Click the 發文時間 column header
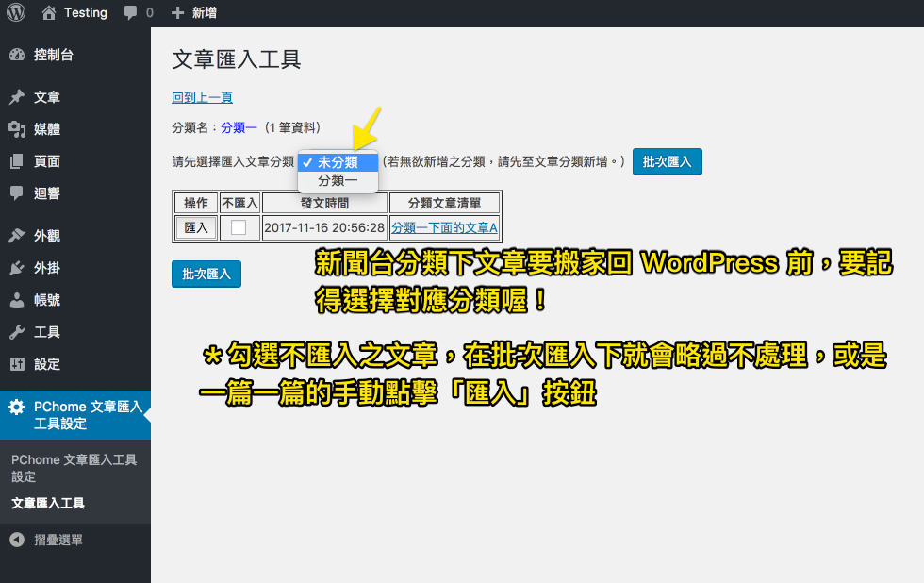Viewport: 924px width, 583px height. coord(324,204)
